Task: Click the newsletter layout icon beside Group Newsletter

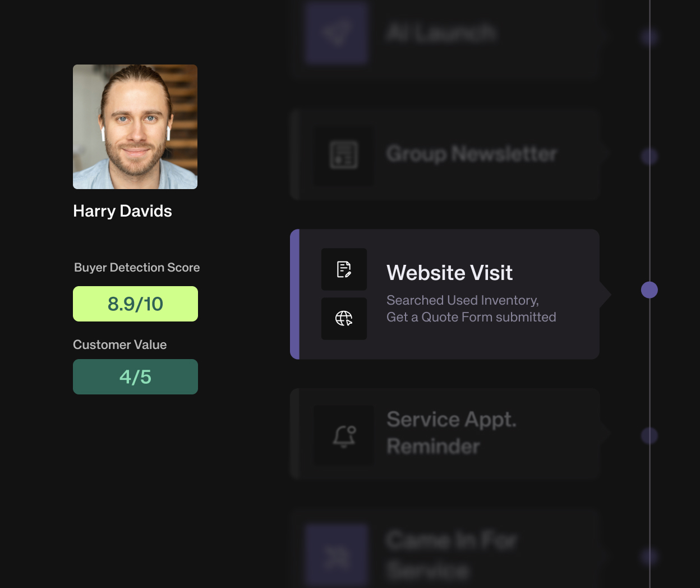Action: (343, 155)
